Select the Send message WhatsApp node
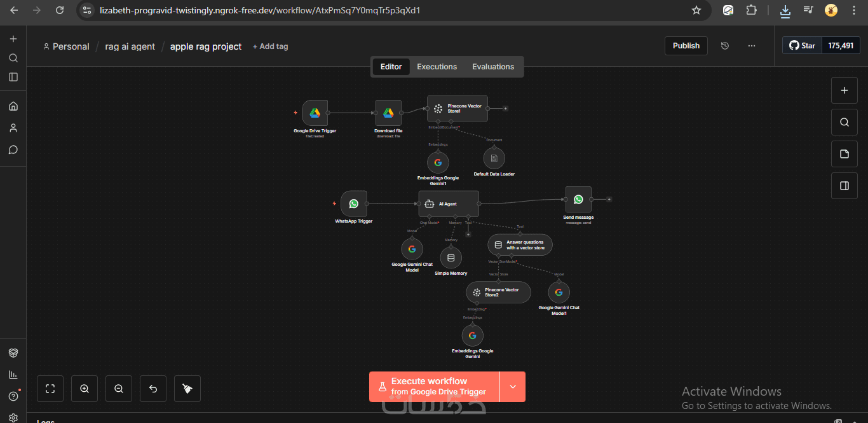This screenshot has height=423, width=868. [578, 199]
